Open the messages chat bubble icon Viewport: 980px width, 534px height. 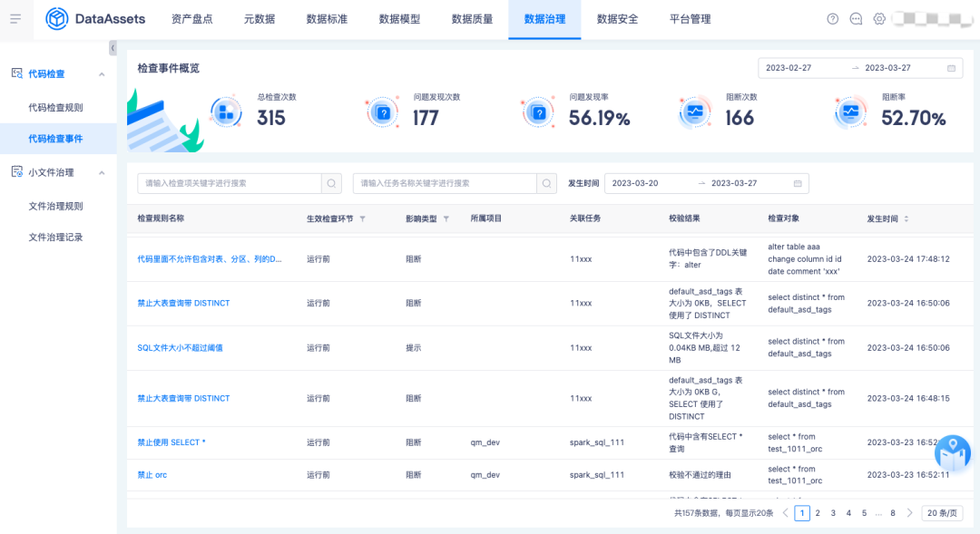(856, 19)
